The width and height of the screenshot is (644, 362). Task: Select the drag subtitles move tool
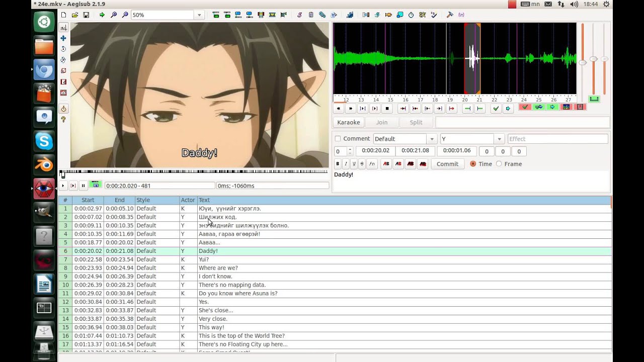pos(63,38)
